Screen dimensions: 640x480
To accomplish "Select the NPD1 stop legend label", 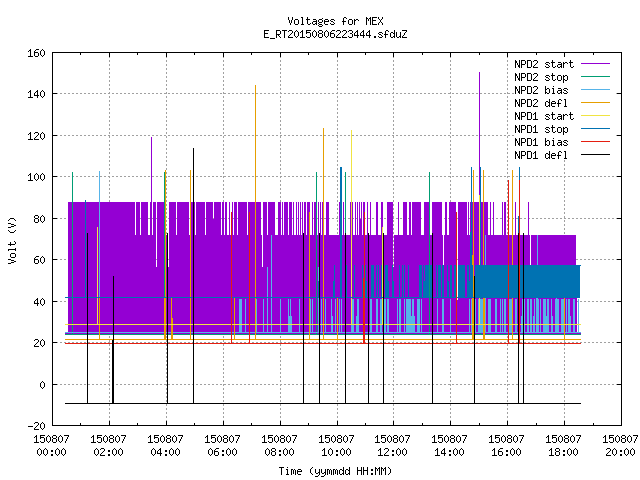I will [541, 129].
